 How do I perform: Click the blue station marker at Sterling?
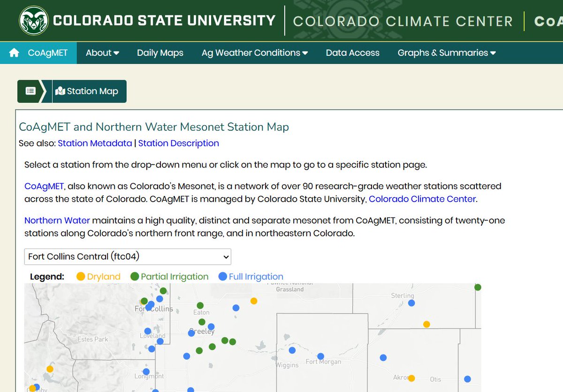[x=411, y=303]
